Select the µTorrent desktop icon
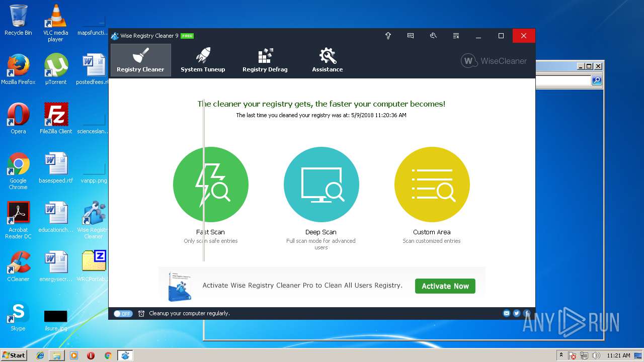 point(56,69)
